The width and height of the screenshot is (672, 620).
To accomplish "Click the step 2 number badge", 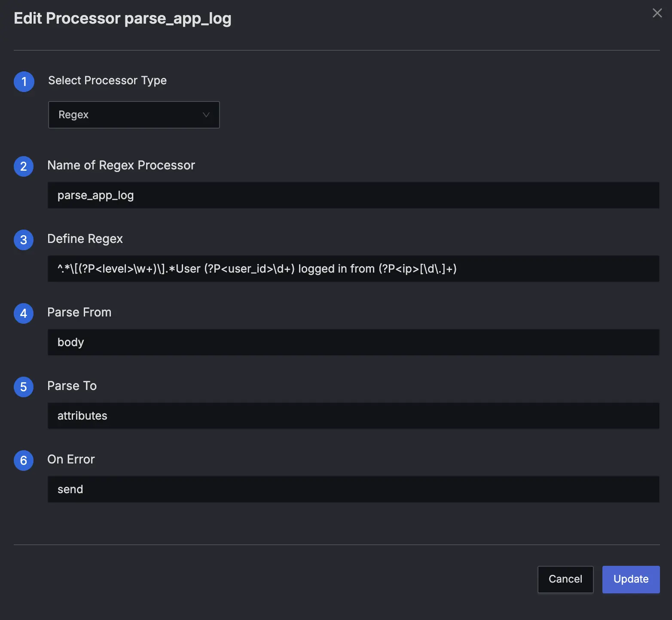I will click(x=24, y=166).
